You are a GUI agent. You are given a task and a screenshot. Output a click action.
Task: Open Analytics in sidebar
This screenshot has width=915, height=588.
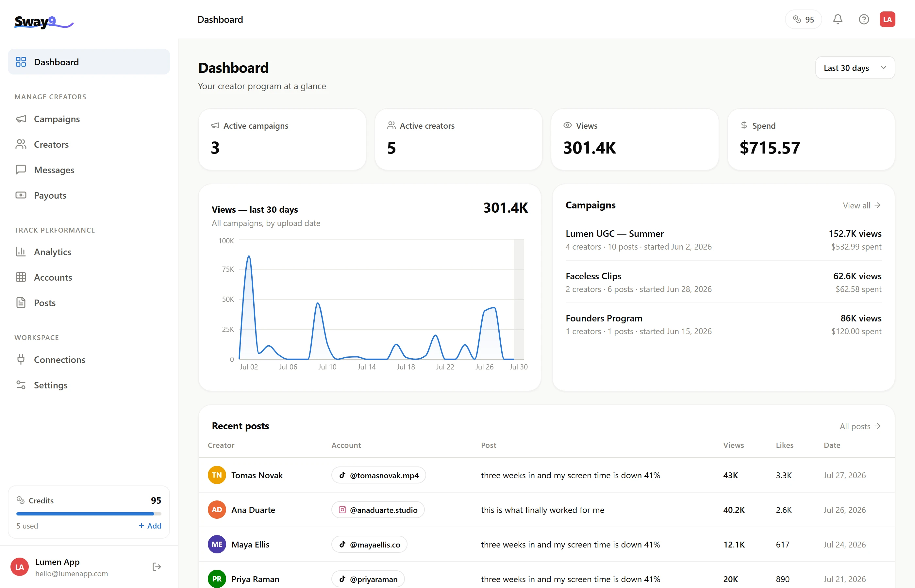(x=89, y=252)
